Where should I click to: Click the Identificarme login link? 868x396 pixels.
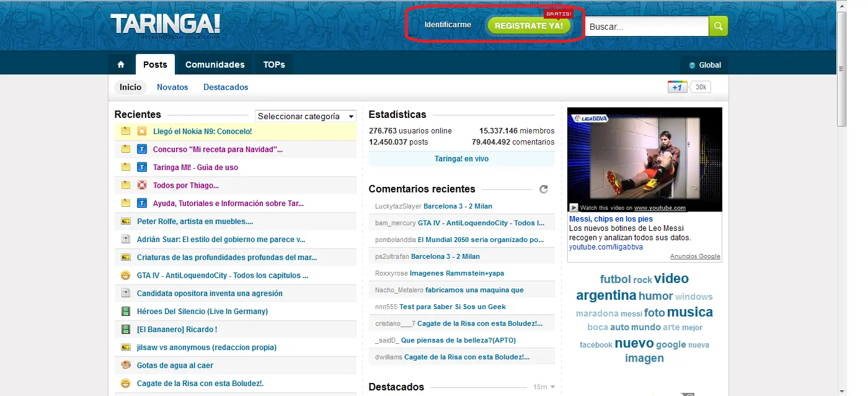pos(448,25)
